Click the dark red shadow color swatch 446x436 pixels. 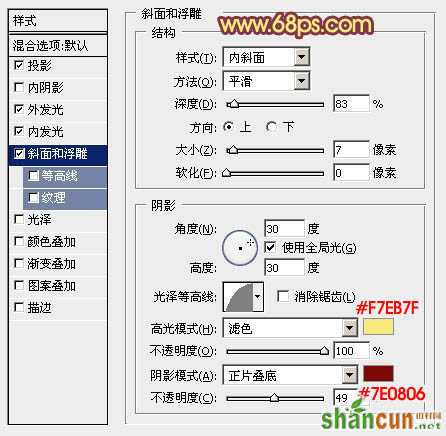378,373
